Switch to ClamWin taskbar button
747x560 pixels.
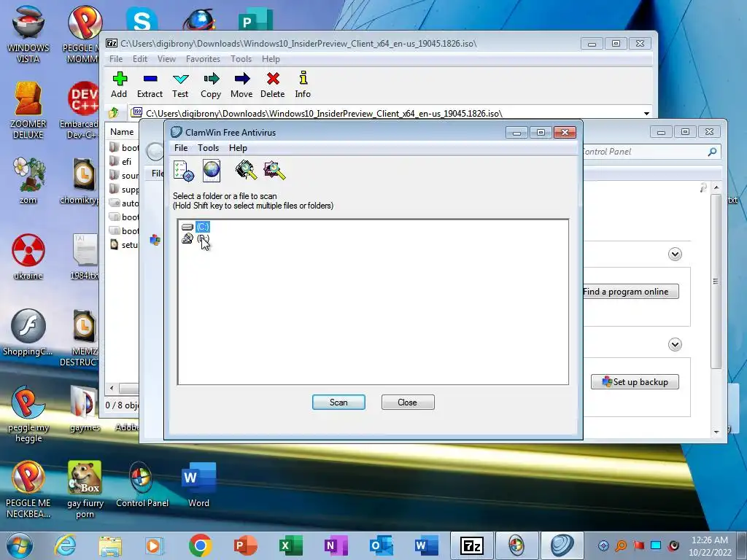(x=562, y=545)
